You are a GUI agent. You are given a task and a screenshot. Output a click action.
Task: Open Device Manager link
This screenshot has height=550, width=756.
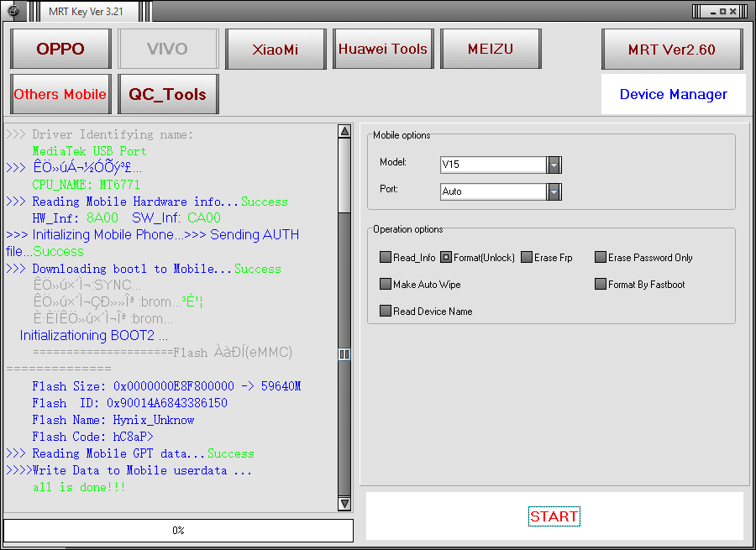pos(673,94)
